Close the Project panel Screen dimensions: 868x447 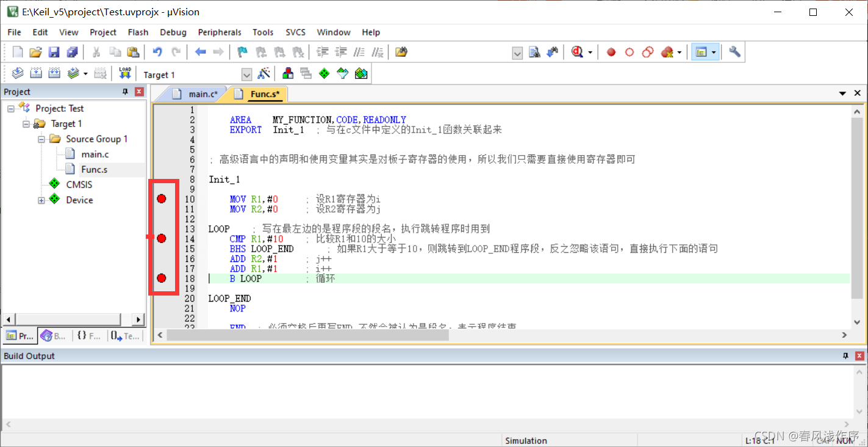pyautogui.click(x=139, y=92)
